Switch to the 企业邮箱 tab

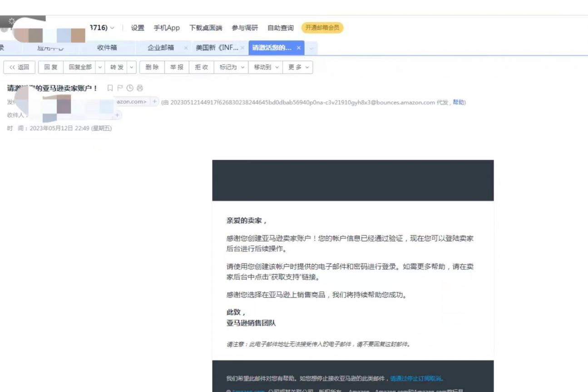click(x=161, y=48)
